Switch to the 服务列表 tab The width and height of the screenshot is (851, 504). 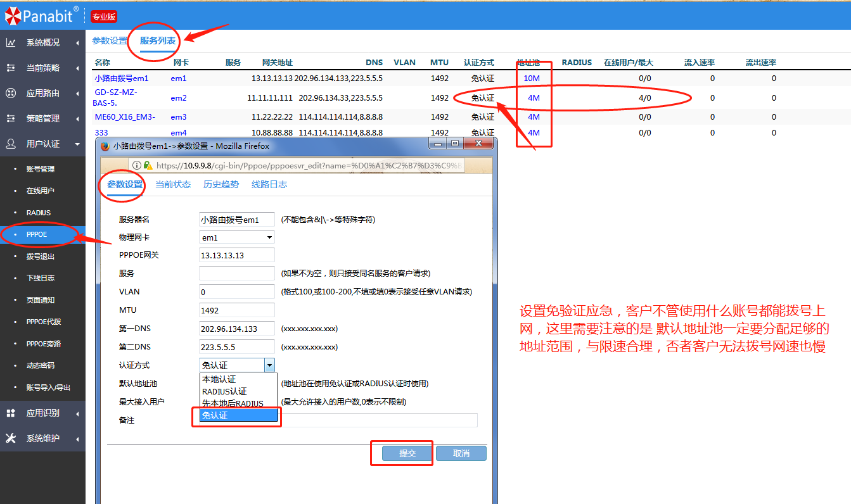point(158,41)
